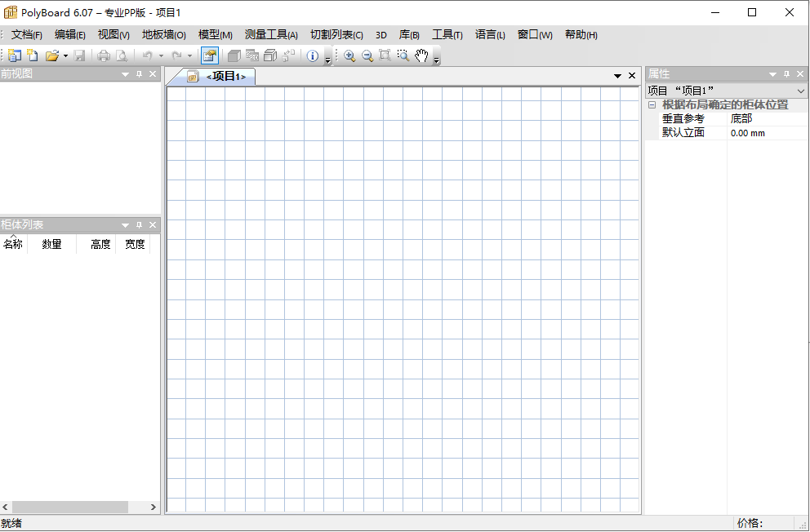This screenshot has width=810, height=532.
Task: Open the 属性 panel options dropdown
Action: pyautogui.click(x=772, y=74)
